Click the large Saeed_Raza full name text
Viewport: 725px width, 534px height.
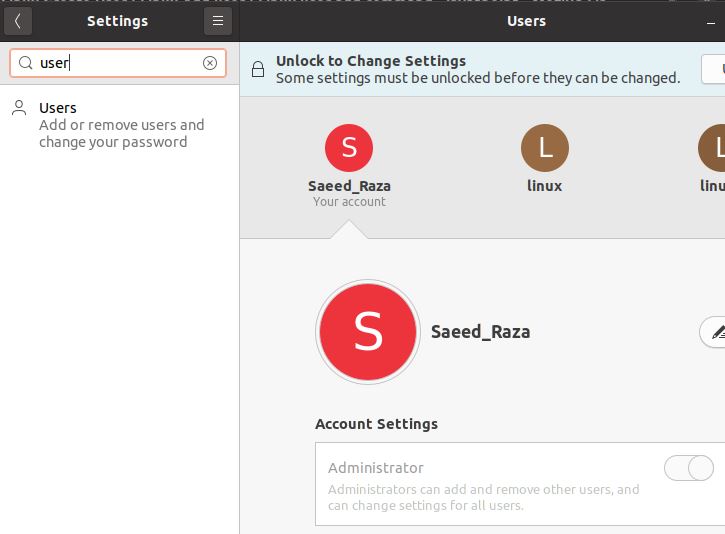click(x=480, y=332)
